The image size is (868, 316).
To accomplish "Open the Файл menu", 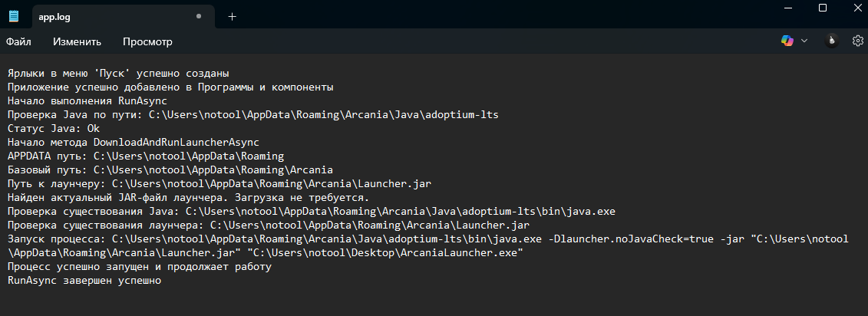I will click(x=18, y=41).
